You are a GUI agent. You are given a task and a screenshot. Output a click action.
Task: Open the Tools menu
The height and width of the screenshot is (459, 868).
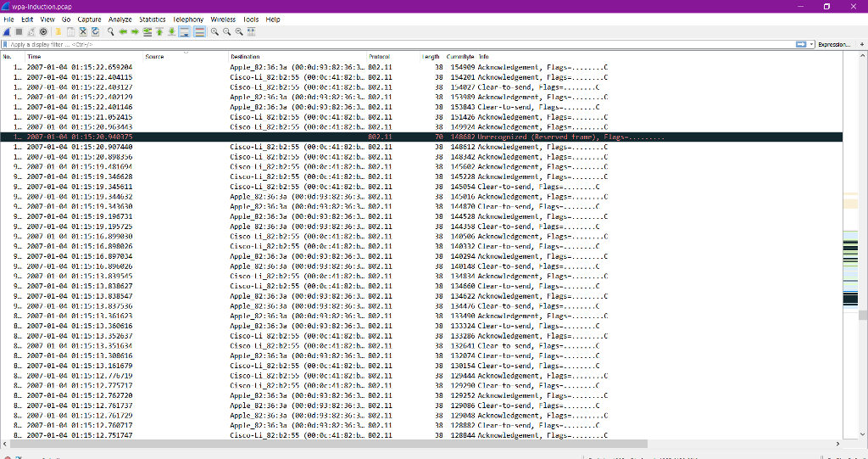click(x=251, y=20)
